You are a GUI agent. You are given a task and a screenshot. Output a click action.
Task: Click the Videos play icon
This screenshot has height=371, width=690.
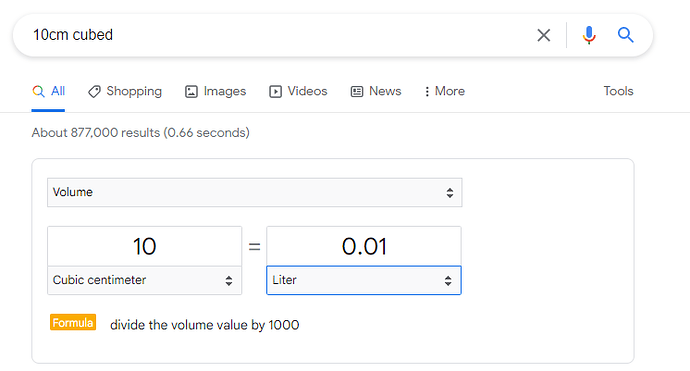[x=275, y=92]
